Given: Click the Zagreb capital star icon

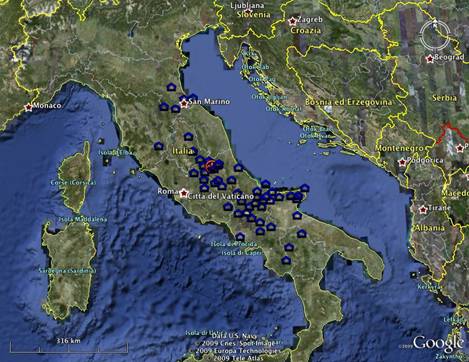Looking at the screenshot, I should 292,21.
